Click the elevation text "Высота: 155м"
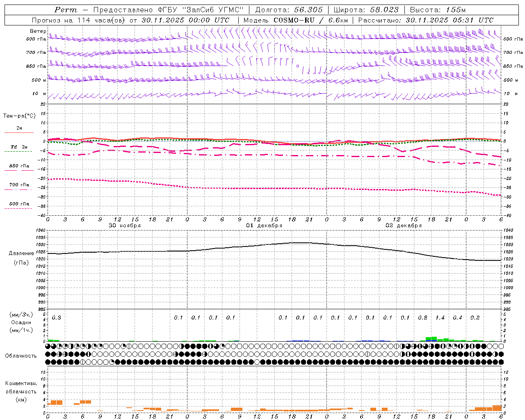525x420 pixels. click(x=438, y=10)
